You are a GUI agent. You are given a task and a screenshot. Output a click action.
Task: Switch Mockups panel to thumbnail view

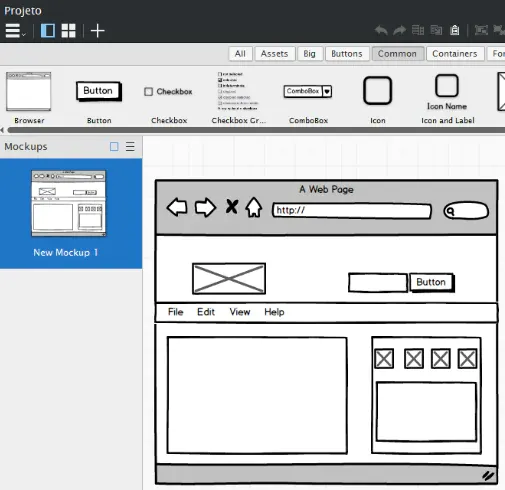(114, 147)
